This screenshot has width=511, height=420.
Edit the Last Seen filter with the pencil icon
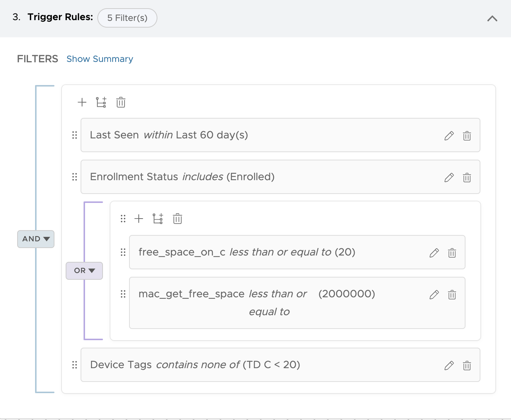[x=449, y=136]
